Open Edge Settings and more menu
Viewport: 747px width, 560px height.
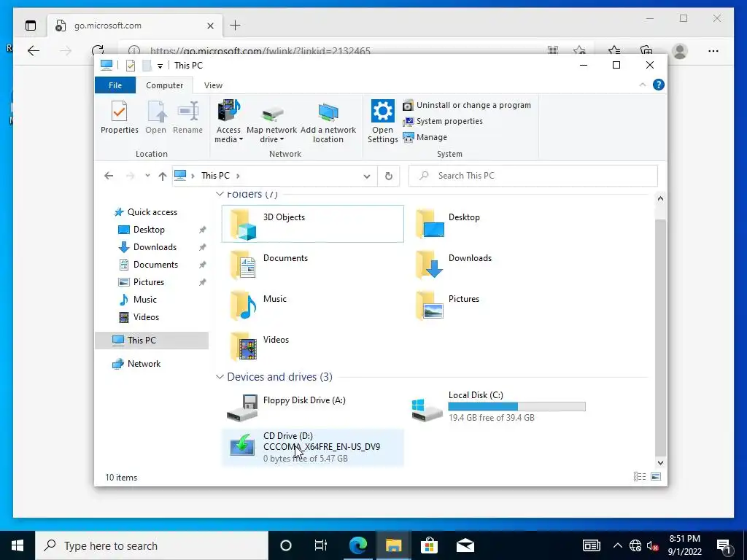pos(713,51)
